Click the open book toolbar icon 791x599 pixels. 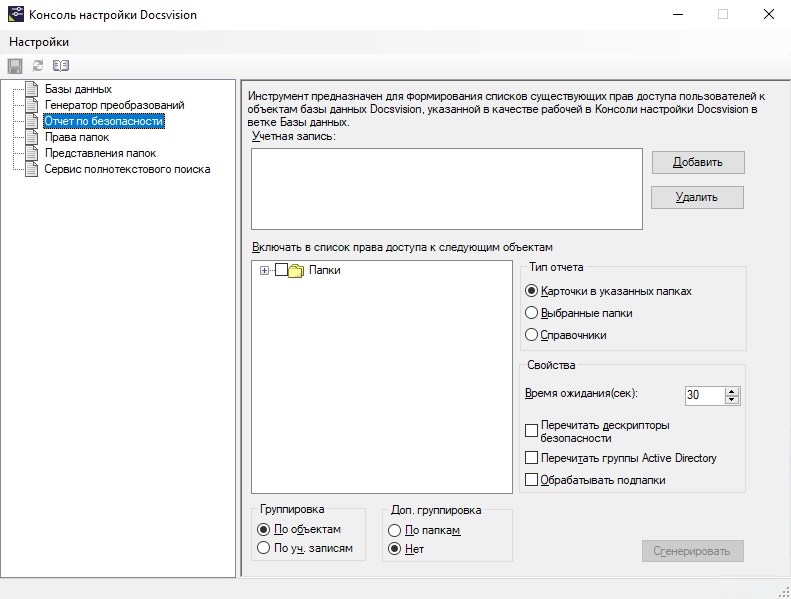click(61, 65)
